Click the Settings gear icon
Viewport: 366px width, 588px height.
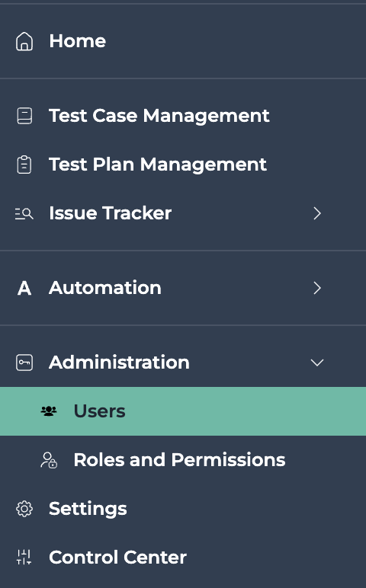24,509
